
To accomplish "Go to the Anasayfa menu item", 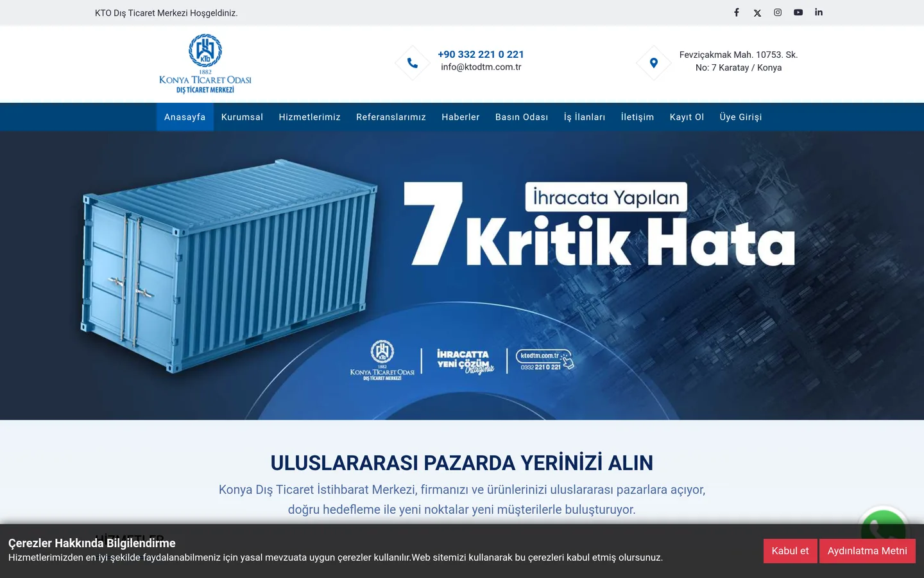I will [x=185, y=117].
